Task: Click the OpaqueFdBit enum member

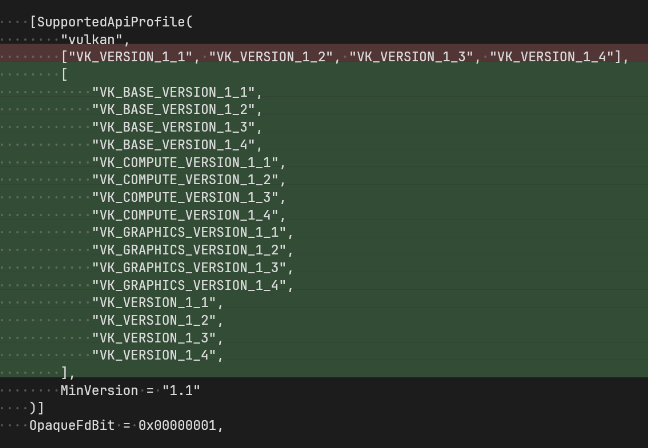Action: (71, 426)
